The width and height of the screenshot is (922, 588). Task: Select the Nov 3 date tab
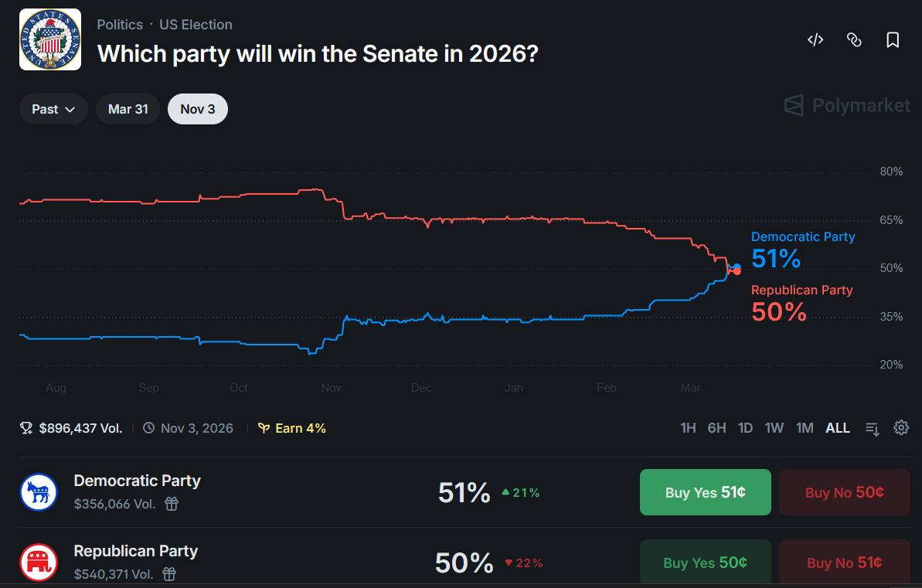pos(197,109)
